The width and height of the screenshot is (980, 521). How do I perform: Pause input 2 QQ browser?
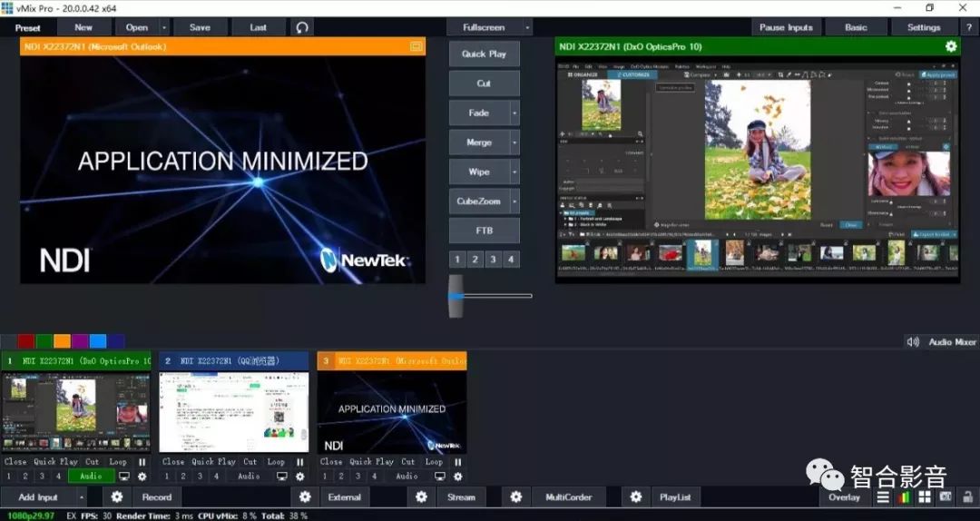(300, 462)
